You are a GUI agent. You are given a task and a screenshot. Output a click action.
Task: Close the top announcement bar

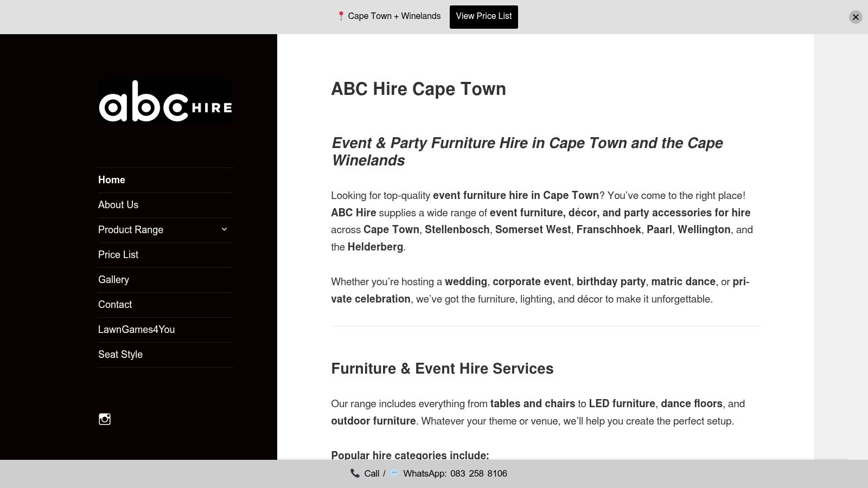(856, 17)
